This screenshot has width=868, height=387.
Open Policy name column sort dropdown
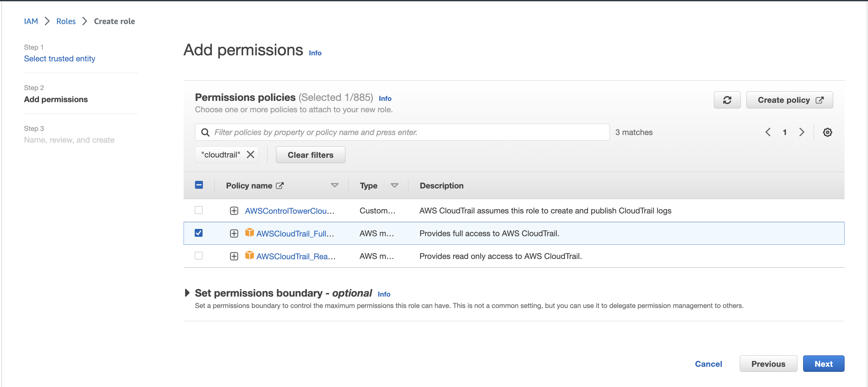[334, 185]
